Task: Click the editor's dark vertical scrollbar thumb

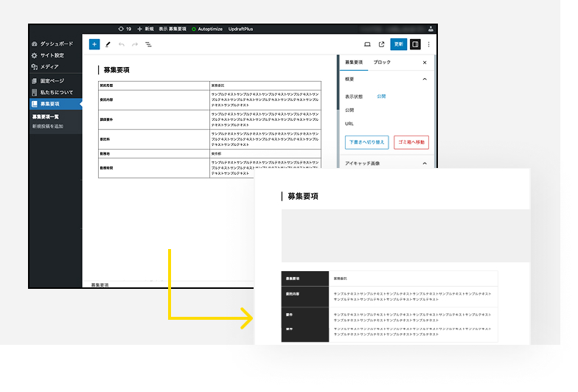Action: (x=338, y=83)
